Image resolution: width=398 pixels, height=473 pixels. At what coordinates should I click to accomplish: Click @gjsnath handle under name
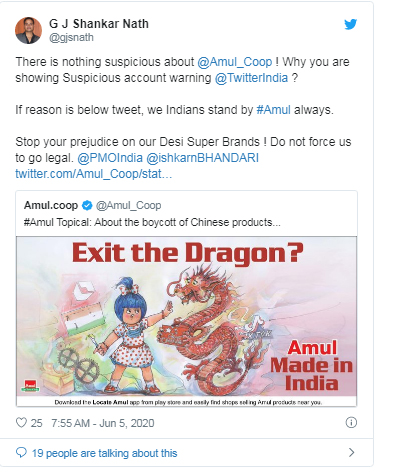click(x=71, y=38)
